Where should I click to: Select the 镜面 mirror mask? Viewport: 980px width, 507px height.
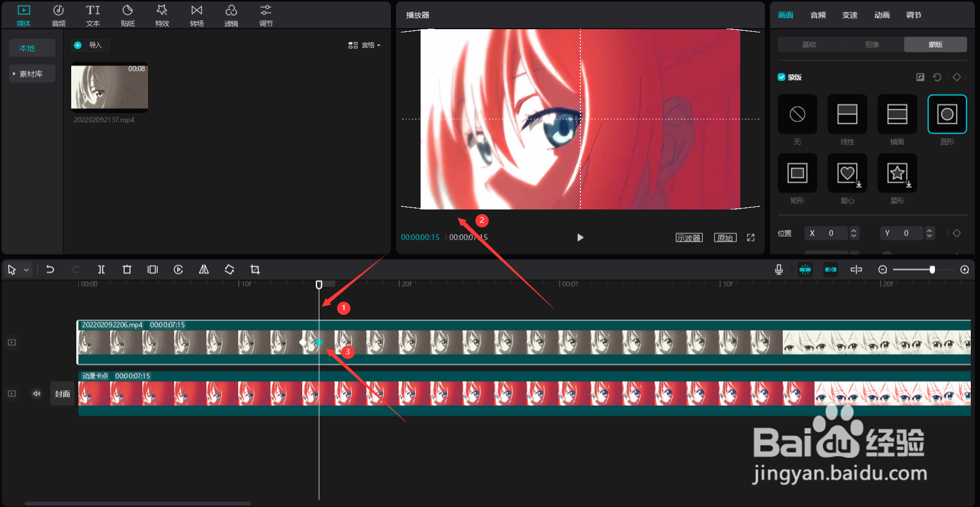897,114
